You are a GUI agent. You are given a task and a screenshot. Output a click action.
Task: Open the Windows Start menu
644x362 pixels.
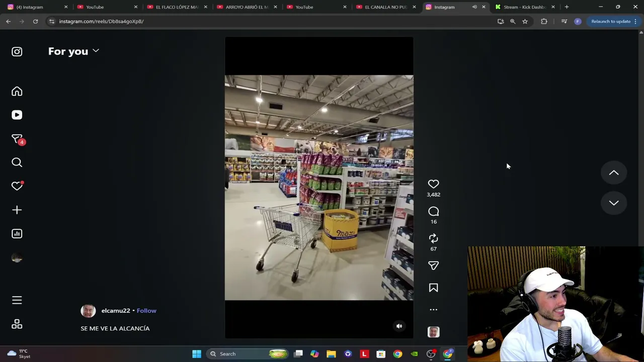[197, 354]
